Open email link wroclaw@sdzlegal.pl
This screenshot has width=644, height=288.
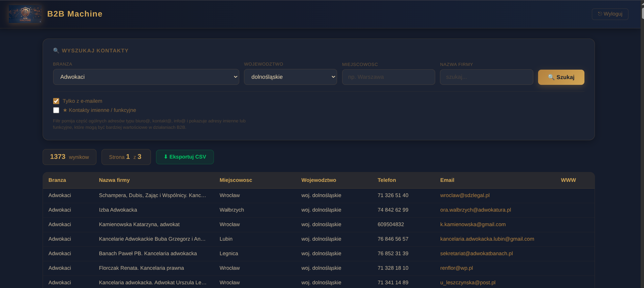point(465,195)
